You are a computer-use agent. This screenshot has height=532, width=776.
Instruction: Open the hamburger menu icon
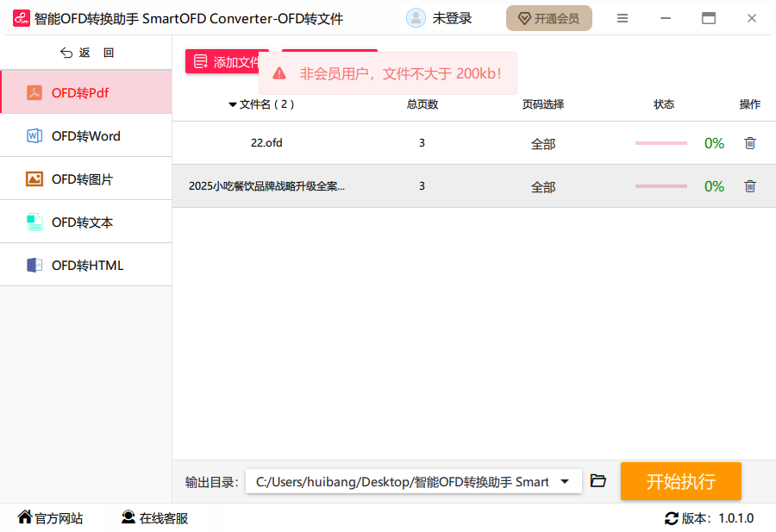(623, 18)
